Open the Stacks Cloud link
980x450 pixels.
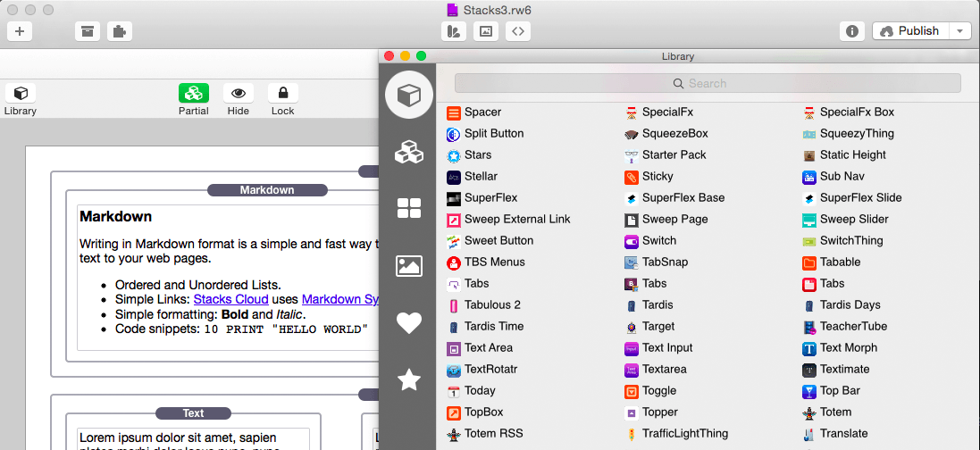tap(231, 299)
